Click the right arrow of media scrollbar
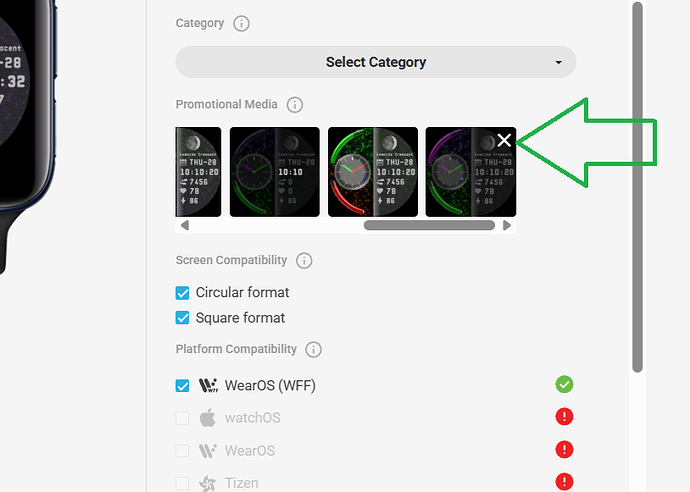This screenshot has height=492, width=690. pos(506,225)
